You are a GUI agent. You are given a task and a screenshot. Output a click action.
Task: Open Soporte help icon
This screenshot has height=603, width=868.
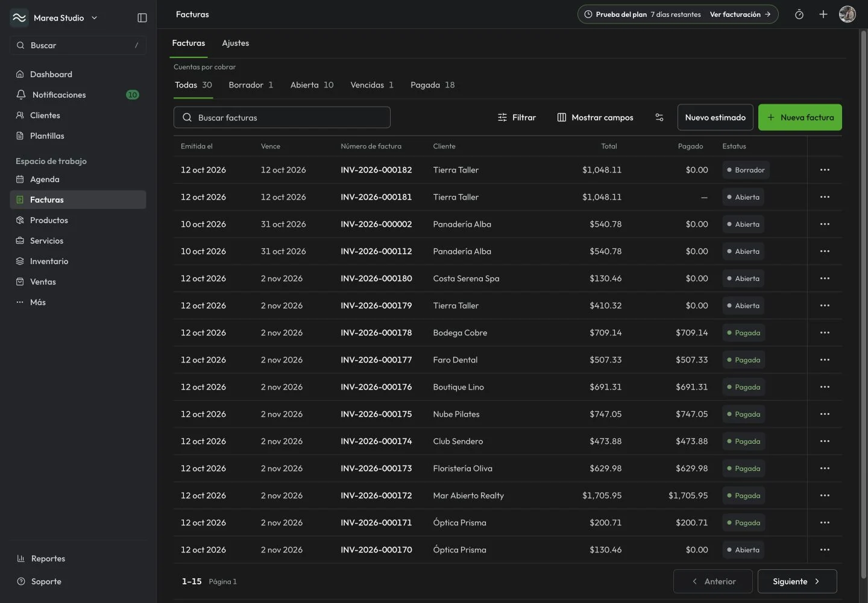click(x=21, y=581)
